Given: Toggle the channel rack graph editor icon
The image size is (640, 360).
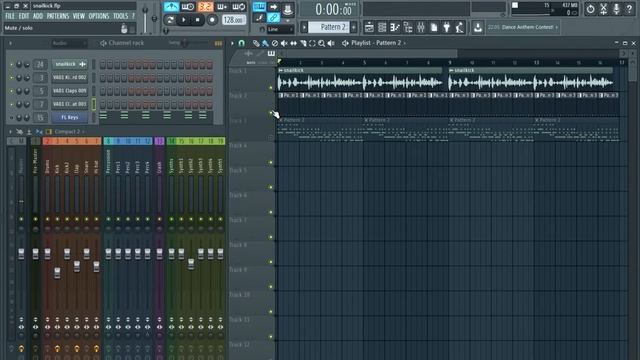Looking at the screenshot, I should tap(218, 43).
